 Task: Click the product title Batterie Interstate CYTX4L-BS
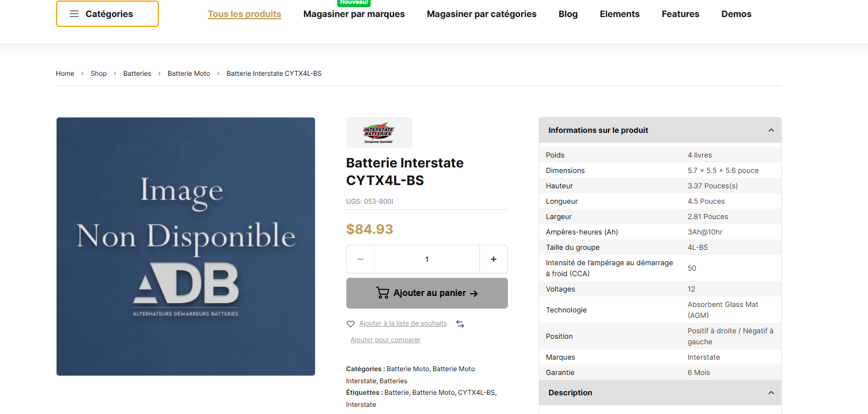click(405, 172)
